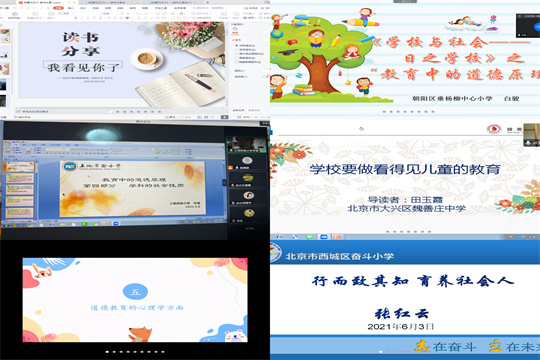Click the '朝阳区垂杨柳中心小学' author line

click(x=452, y=99)
